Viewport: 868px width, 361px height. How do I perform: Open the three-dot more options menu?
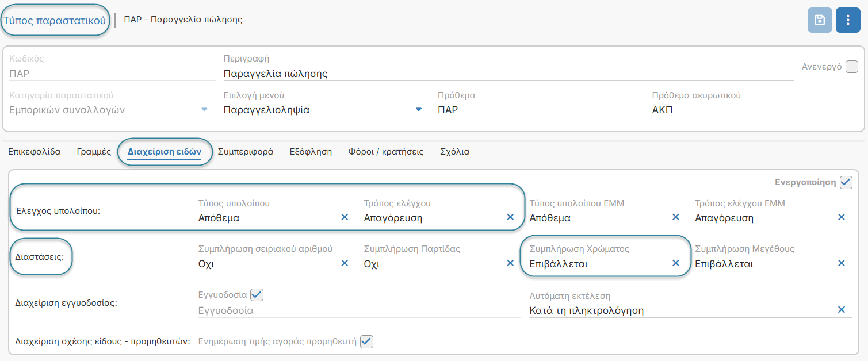click(848, 21)
